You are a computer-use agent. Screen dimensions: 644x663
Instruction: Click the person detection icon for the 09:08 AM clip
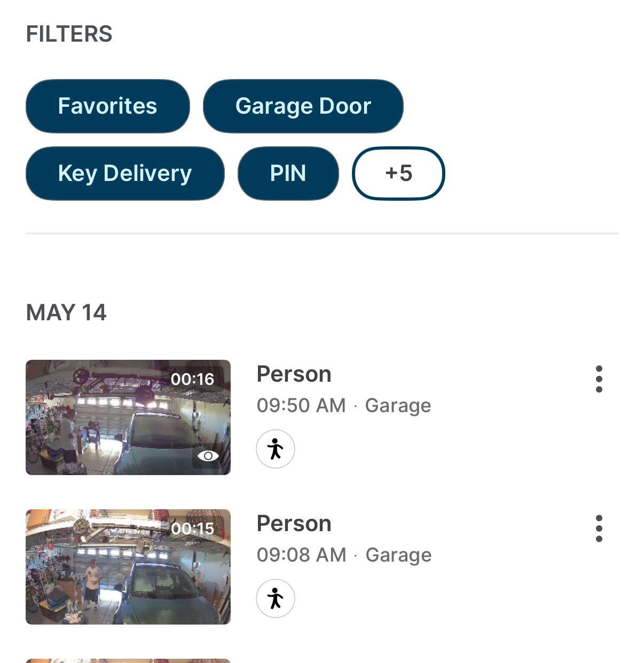(276, 598)
